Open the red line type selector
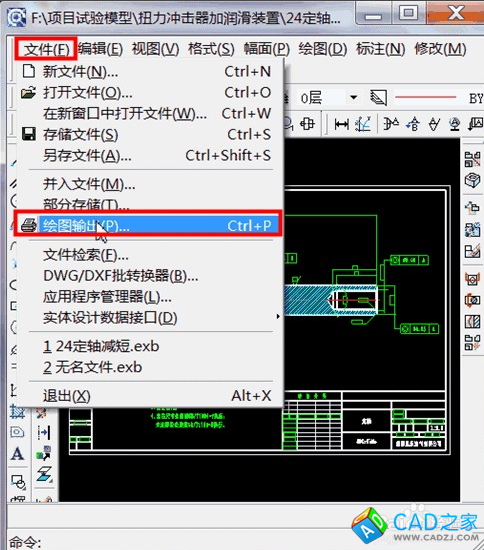Screen dimensions: 484x550 point(425,97)
